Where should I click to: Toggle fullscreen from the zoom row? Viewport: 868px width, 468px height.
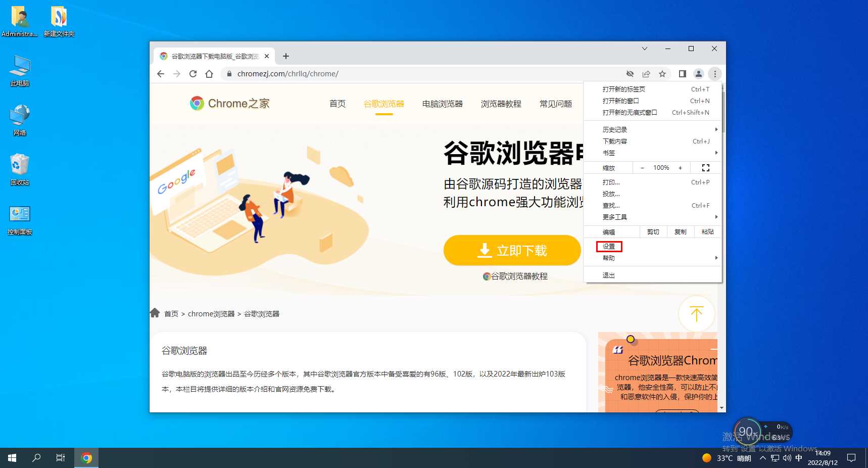click(705, 167)
